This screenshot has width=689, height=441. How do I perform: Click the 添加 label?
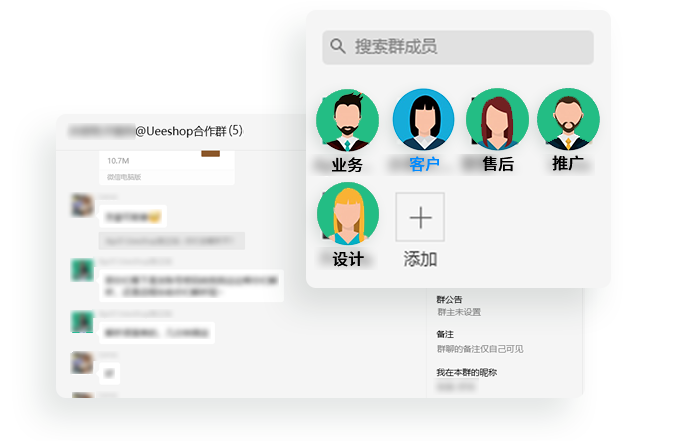click(420, 260)
